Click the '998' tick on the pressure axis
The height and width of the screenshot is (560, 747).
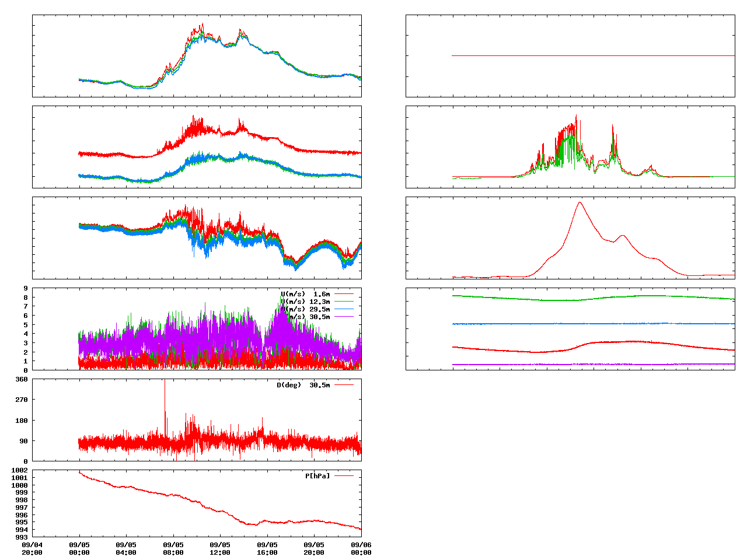click(22, 500)
